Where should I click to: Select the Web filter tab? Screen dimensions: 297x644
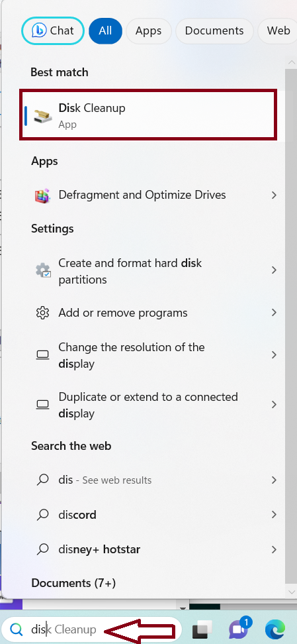tap(278, 30)
